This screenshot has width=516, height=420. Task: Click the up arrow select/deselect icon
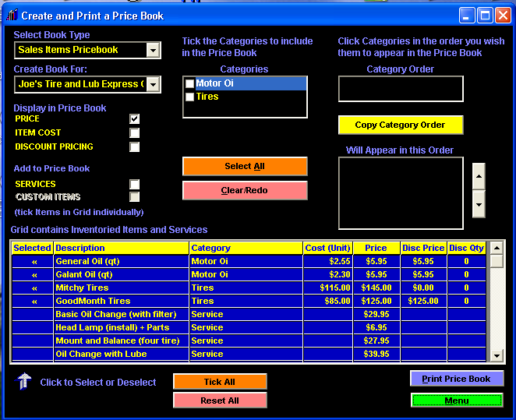click(x=23, y=381)
